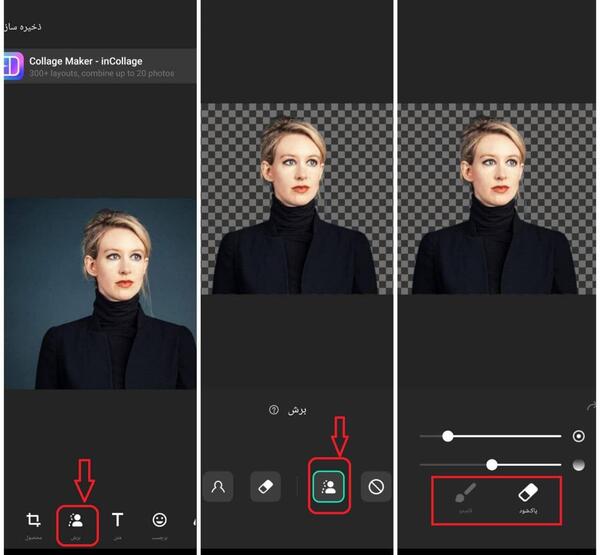Tap the save text at top left
This screenshot has width=600, height=555.
point(23,27)
